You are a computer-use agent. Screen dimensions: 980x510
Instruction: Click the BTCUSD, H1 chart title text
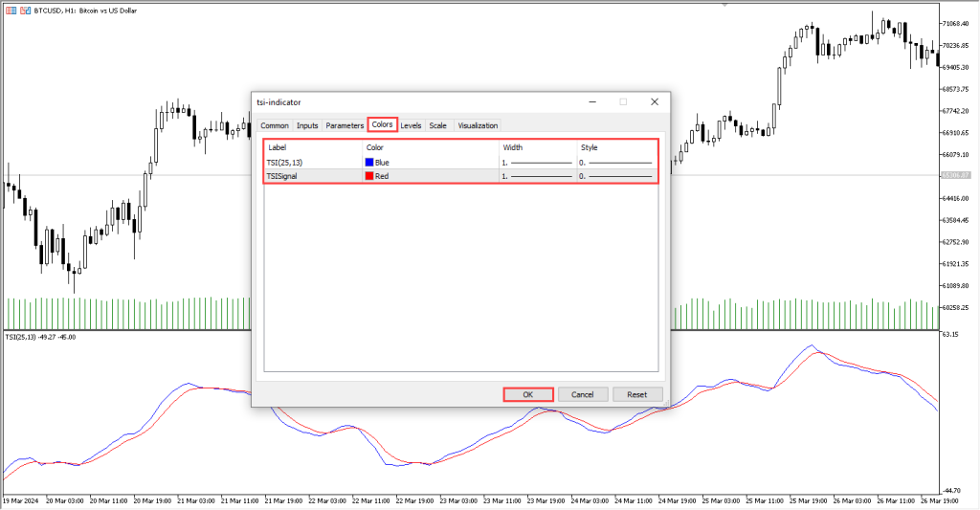(85, 11)
